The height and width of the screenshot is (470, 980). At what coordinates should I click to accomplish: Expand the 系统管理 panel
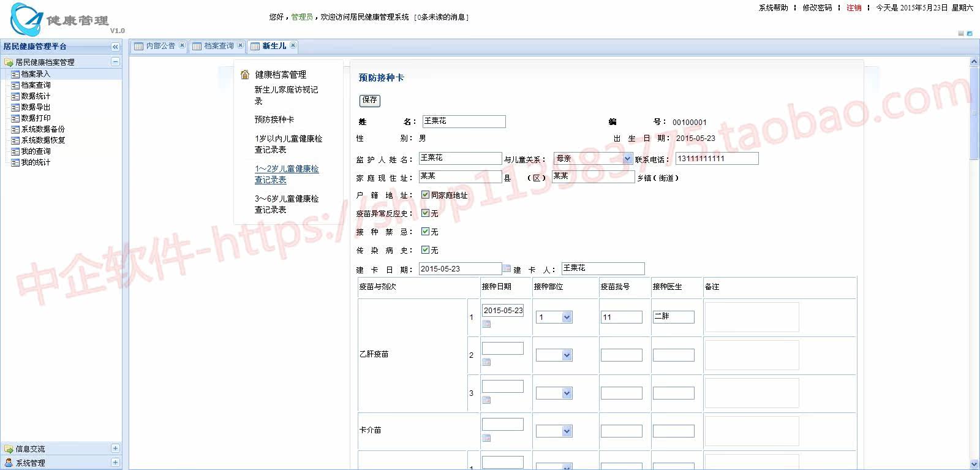click(115, 463)
